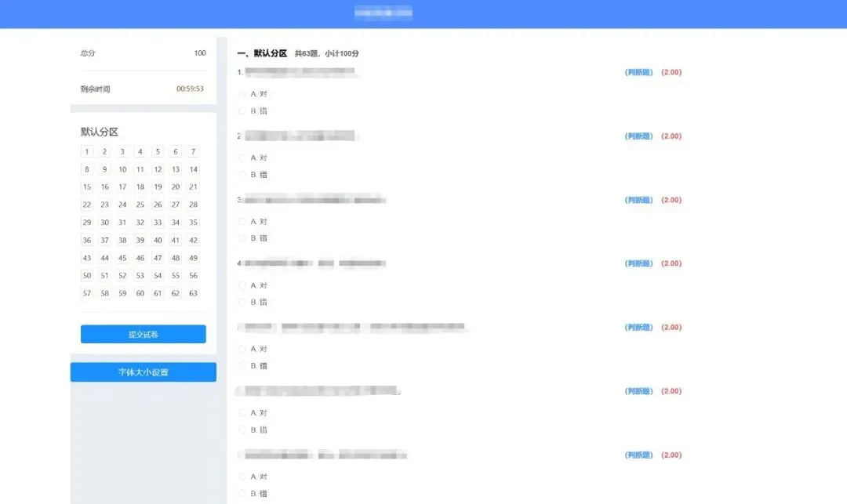Viewport: 847px width, 504px height.
Task: Go to question 3 in navigator
Action: pyautogui.click(x=122, y=151)
